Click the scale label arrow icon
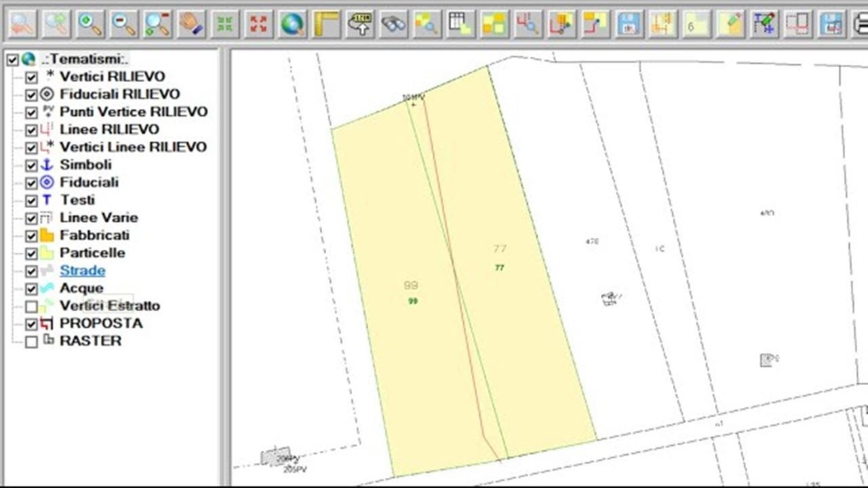The height and width of the screenshot is (488, 868). (x=360, y=24)
